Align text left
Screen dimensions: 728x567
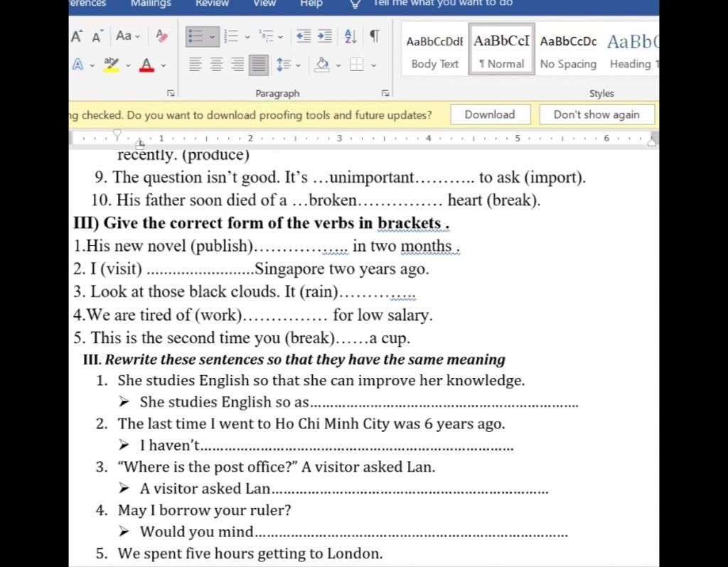(195, 65)
